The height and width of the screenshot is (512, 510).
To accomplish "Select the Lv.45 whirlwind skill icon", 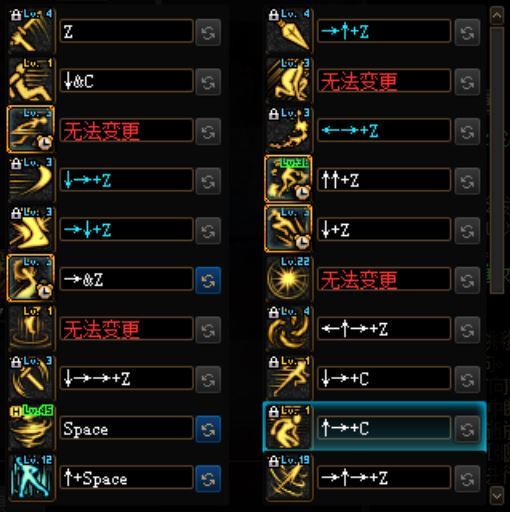I will pos(31,428).
